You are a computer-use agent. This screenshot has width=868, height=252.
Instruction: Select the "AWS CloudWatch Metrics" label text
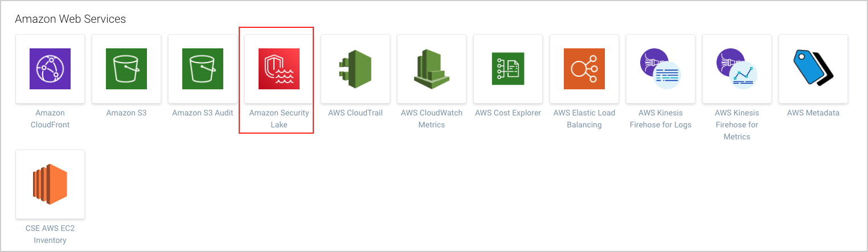[x=432, y=119]
